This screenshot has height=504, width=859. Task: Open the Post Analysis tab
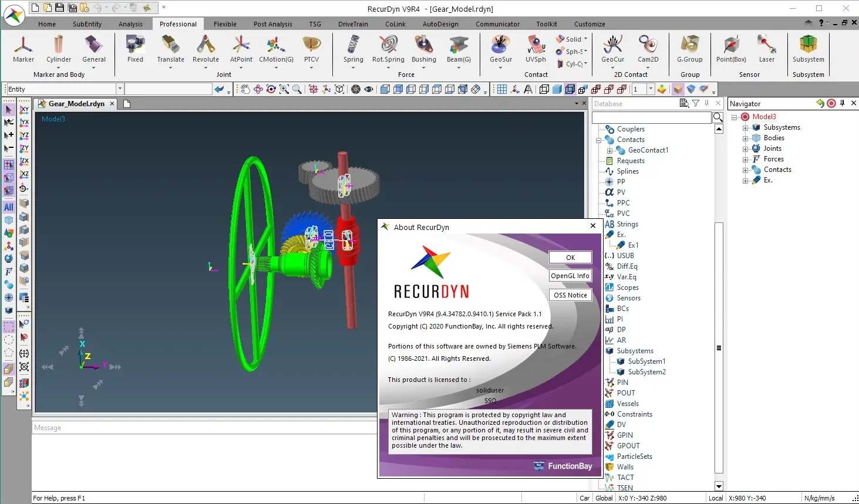click(273, 24)
